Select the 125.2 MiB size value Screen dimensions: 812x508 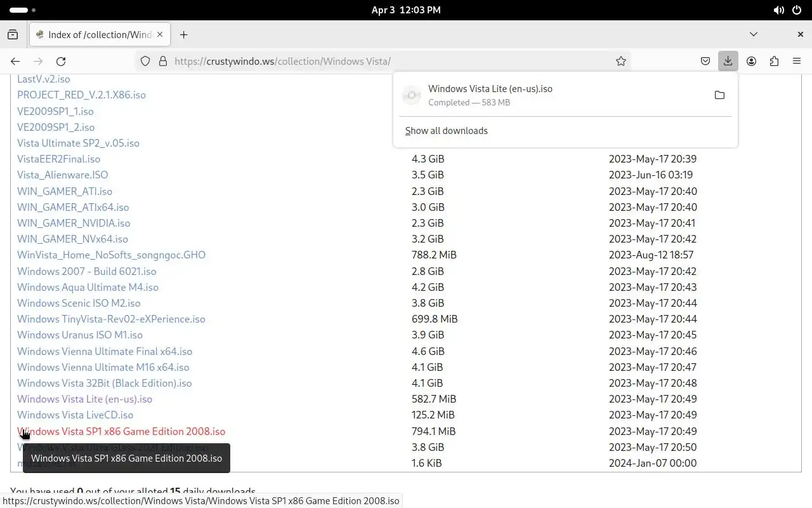433,415
